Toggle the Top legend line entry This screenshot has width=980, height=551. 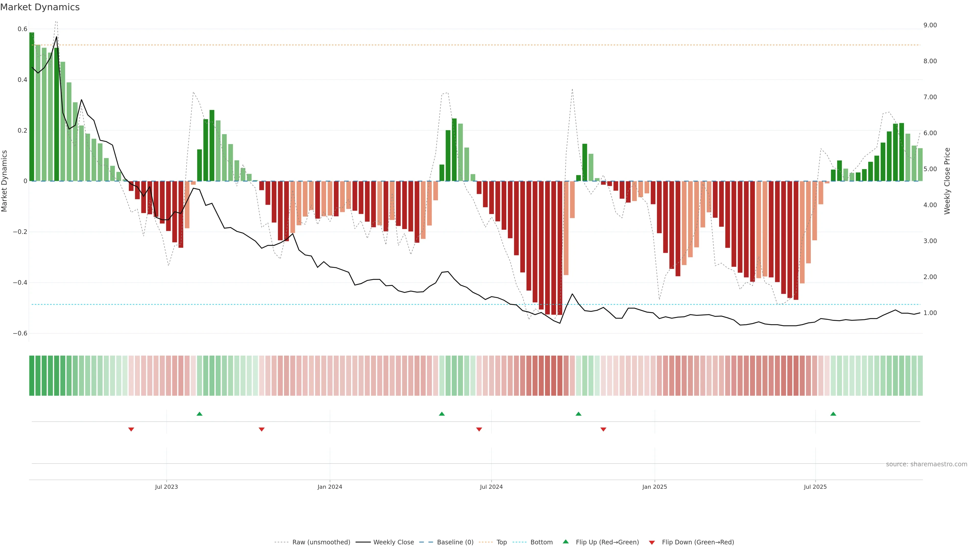(x=501, y=542)
